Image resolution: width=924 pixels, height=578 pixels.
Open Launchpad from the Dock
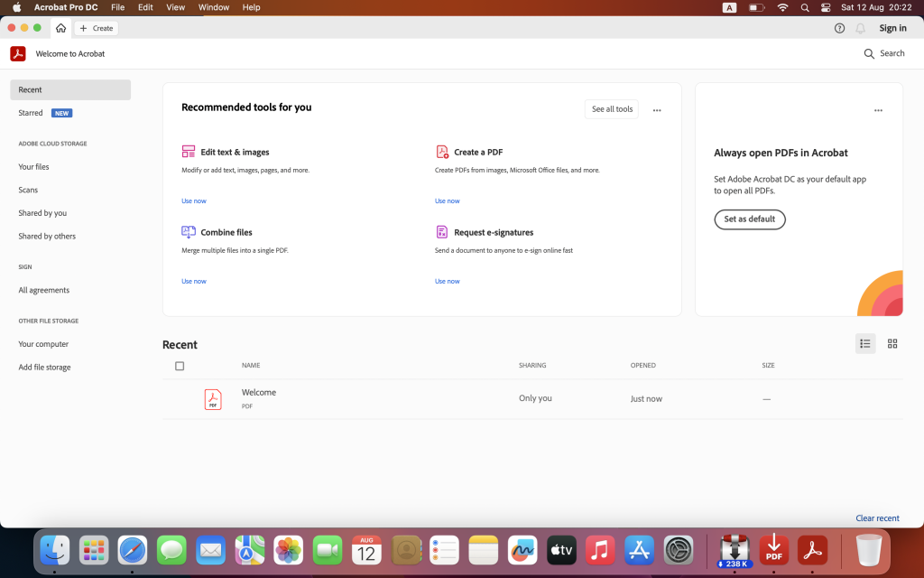[x=94, y=550]
